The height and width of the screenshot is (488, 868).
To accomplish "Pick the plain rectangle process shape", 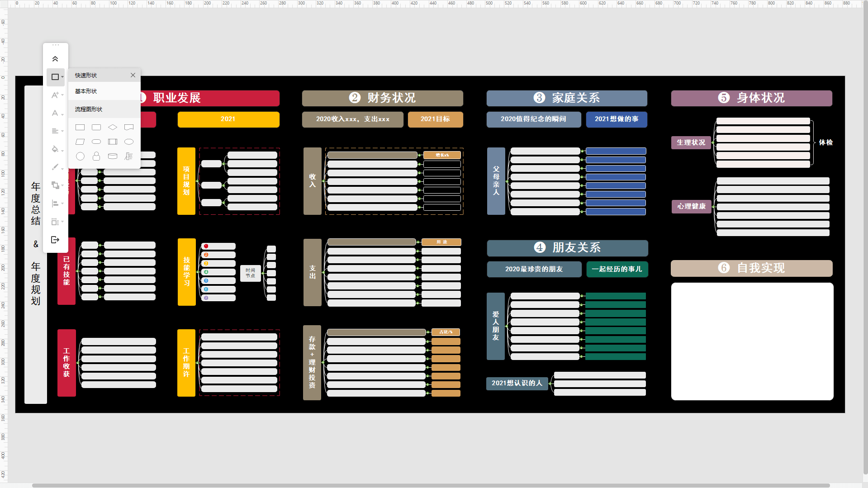I will point(80,128).
